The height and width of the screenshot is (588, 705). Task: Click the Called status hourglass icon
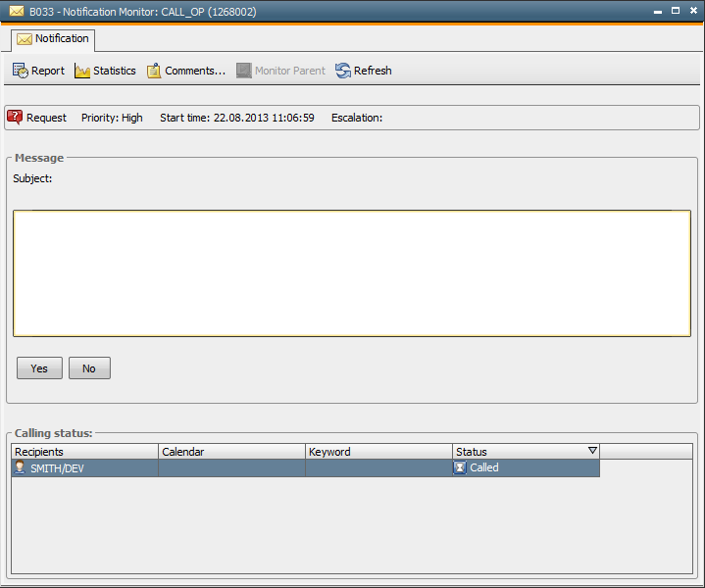pyautogui.click(x=460, y=468)
